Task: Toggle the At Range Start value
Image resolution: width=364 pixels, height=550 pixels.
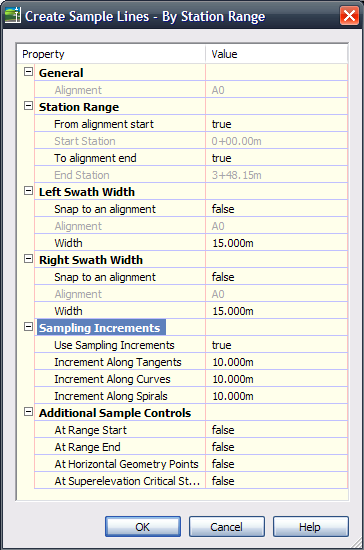Action: coord(276,430)
